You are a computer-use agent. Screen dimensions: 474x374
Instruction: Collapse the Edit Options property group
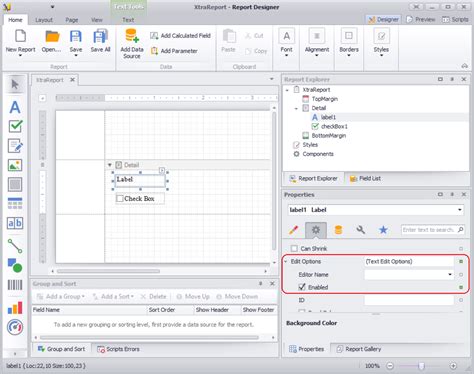[x=286, y=262]
